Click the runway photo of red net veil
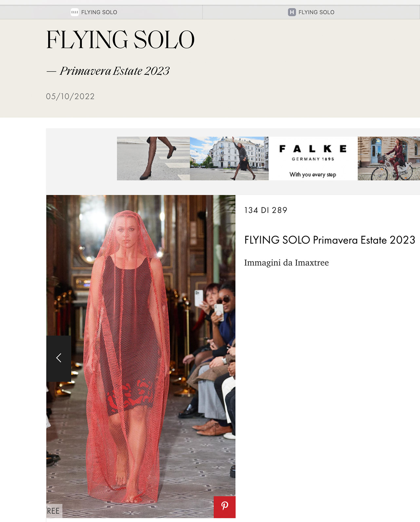The width and height of the screenshot is (420, 522). (x=141, y=357)
